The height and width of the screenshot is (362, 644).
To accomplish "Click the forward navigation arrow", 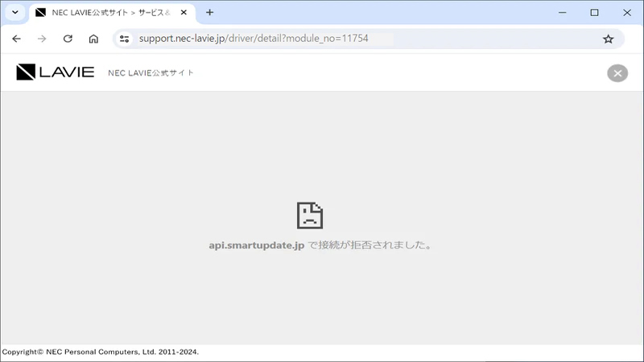I will [42, 39].
